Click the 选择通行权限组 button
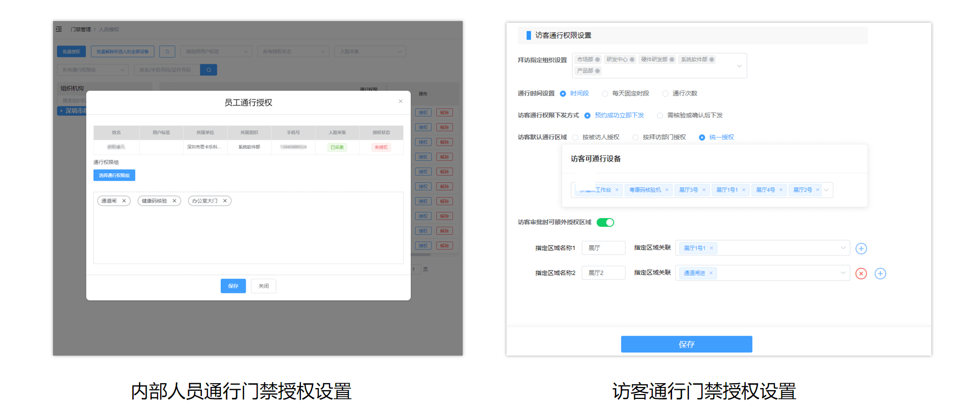Viewport: 980px width, 420px height. coord(114,175)
